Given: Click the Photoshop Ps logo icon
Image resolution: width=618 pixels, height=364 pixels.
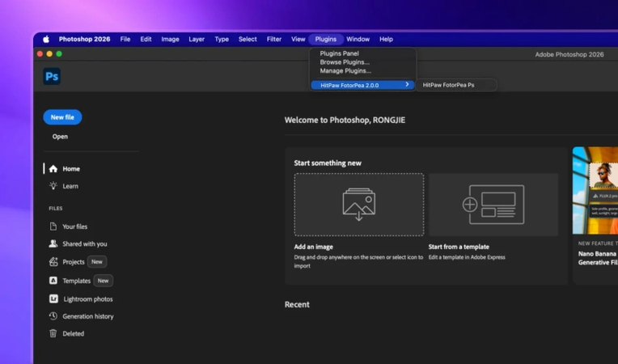Looking at the screenshot, I should click(52, 77).
